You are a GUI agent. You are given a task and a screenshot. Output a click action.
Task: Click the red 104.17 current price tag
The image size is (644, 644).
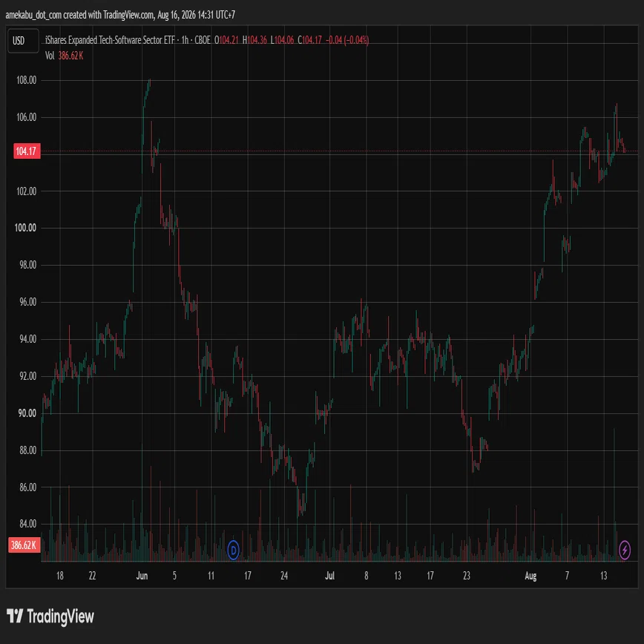pyautogui.click(x=27, y=151)
